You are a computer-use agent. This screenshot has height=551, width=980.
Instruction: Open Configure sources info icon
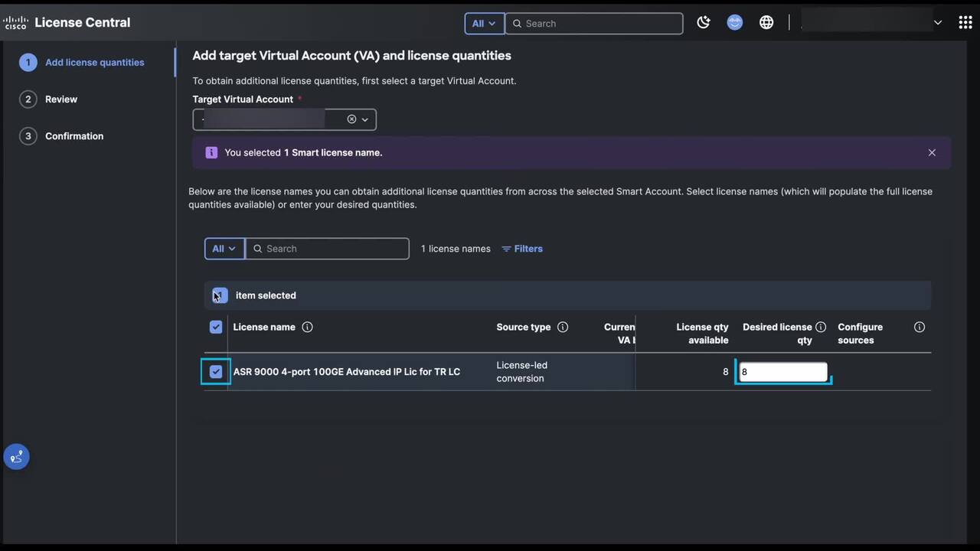[x=920, y=327]
